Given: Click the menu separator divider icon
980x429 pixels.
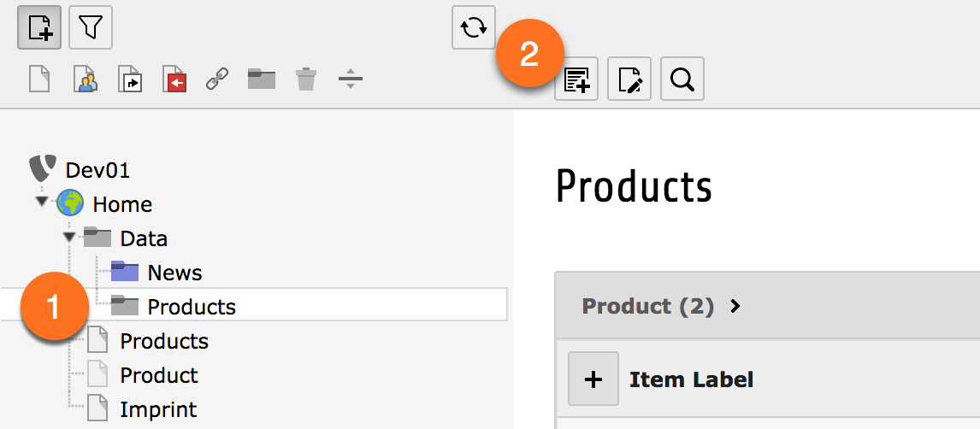Looking at the screenshot, I should [351, 79].
